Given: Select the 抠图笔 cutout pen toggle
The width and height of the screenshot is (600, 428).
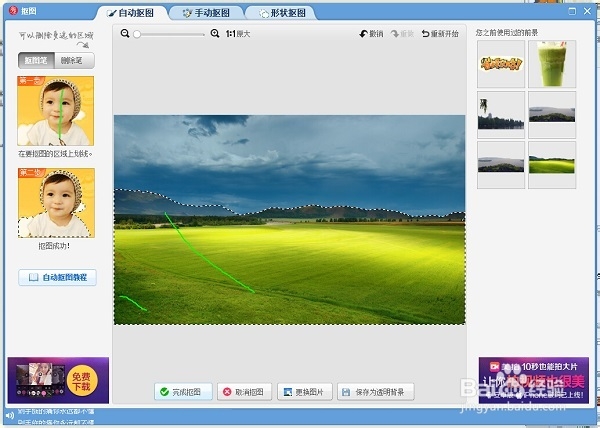Looking at the screenshot, I should [36, 60].
